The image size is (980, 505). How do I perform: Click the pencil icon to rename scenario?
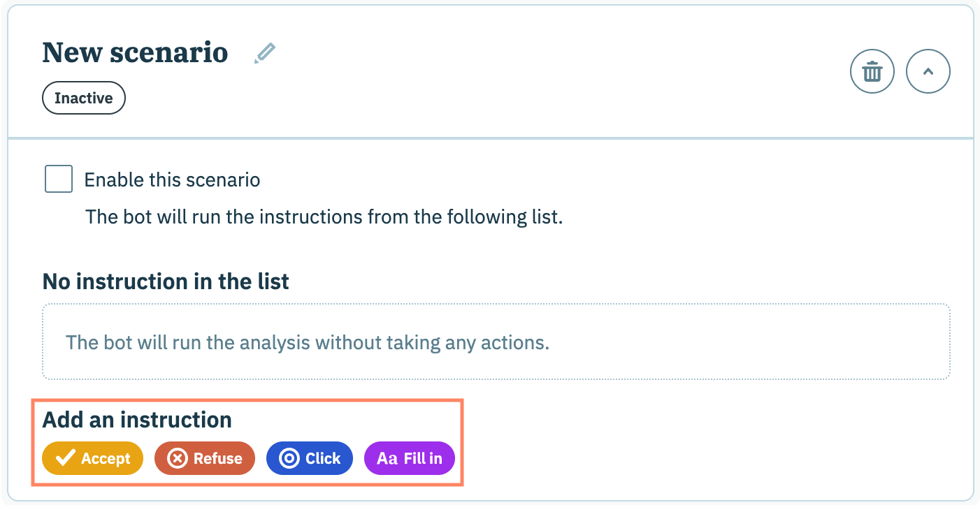click(x=265, y=53)
